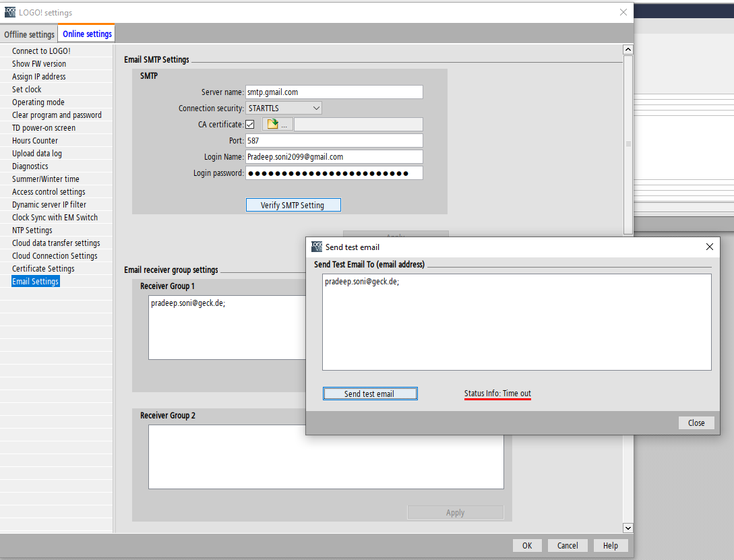Select Clear program and password entry
The height and width of the screenshot is (560, 734).
pyautogui.click(x=57, y=115)
